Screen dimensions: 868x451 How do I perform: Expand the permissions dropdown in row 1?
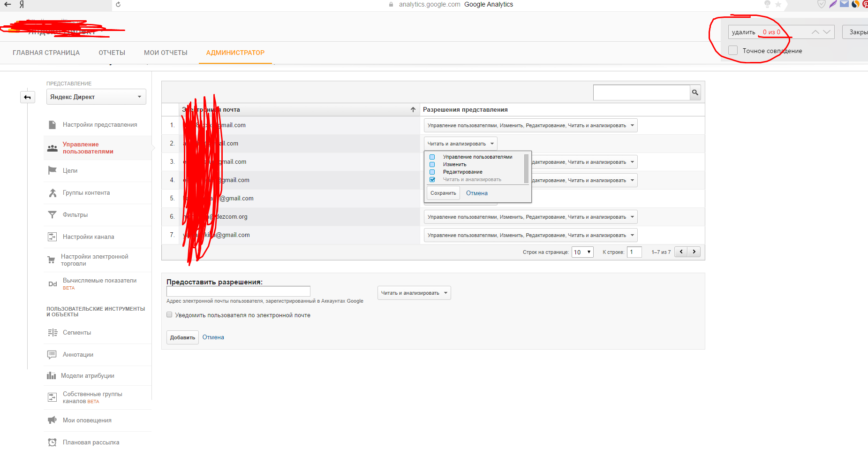point(530,126)
